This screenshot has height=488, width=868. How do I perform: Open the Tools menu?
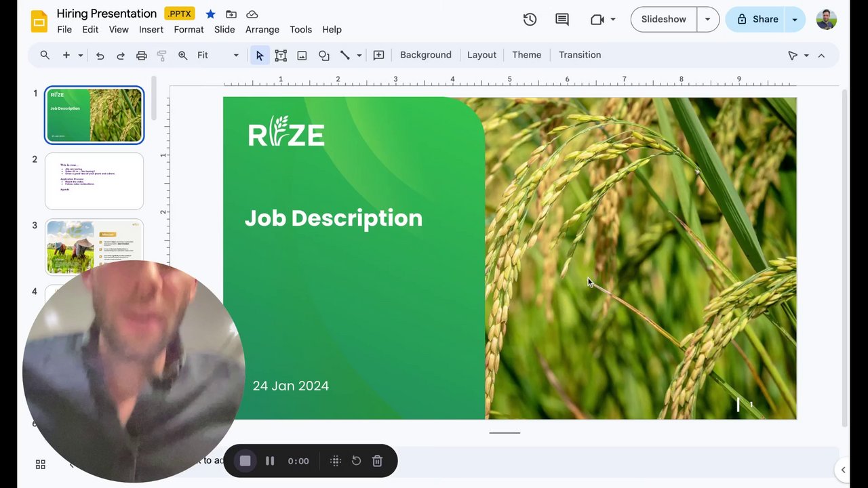point(300,30)
